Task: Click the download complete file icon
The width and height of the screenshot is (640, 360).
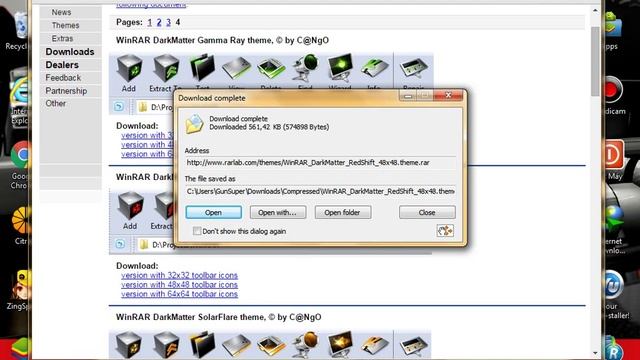Action: (x=194, y=124)
